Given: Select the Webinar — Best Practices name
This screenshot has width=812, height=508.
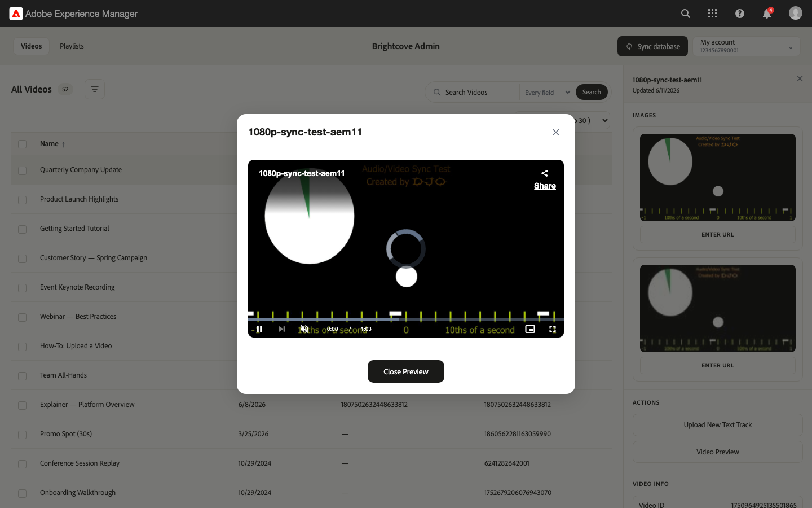Looking at the screenshot, I should (78, 317).
